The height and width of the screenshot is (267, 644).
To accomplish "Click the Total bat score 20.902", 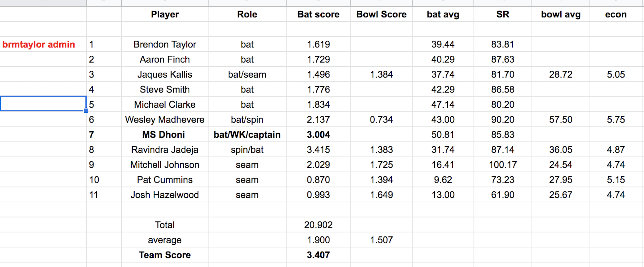I will tap(318, 225).
